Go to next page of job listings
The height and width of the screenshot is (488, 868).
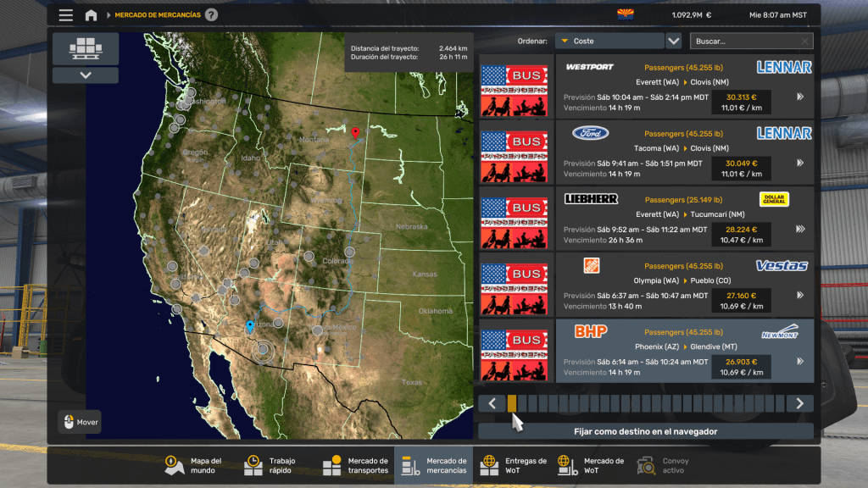[799, 403]
